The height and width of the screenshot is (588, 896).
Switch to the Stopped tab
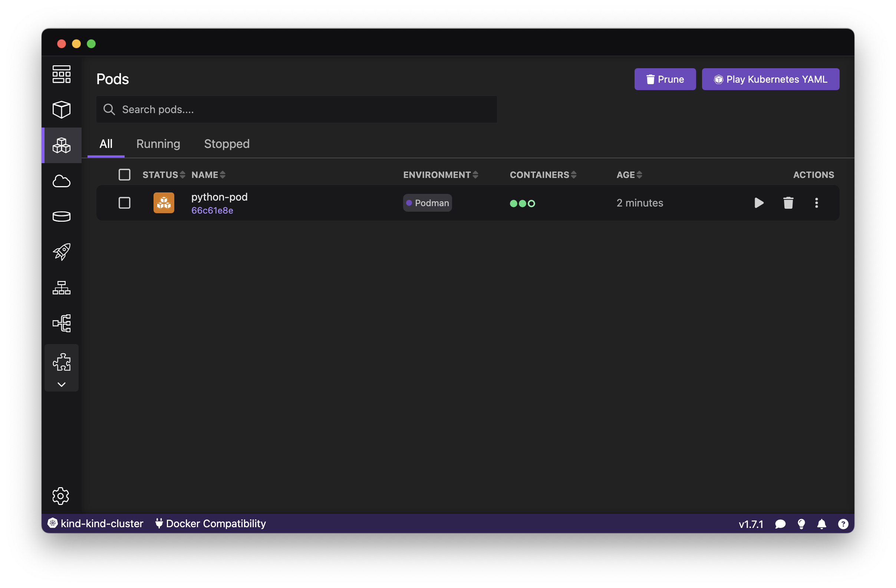(x=227, y=144)
